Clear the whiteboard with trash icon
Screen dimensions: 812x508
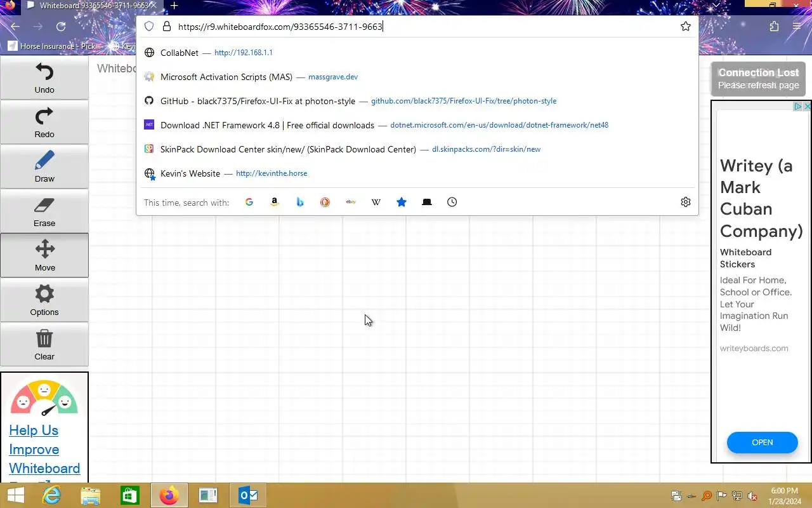pyautogui.click(x=44, y=344)
